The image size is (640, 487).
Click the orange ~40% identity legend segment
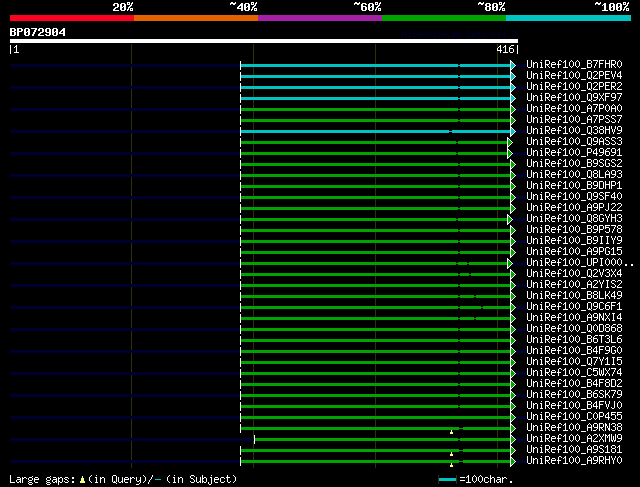196,18
